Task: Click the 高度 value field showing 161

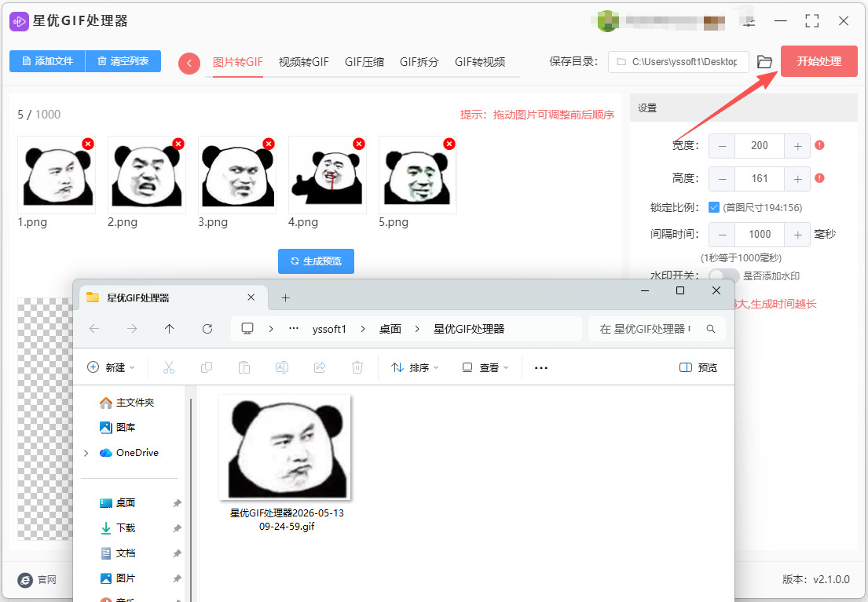Action: tap(760, 179)
